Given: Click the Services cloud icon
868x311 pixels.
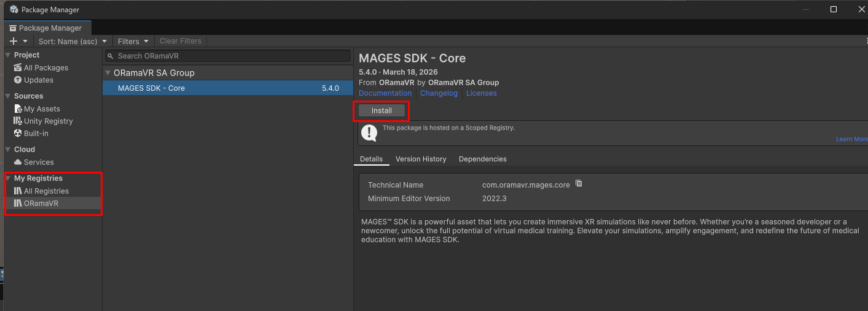Looking at the screenshot, I should coord(18,163).
